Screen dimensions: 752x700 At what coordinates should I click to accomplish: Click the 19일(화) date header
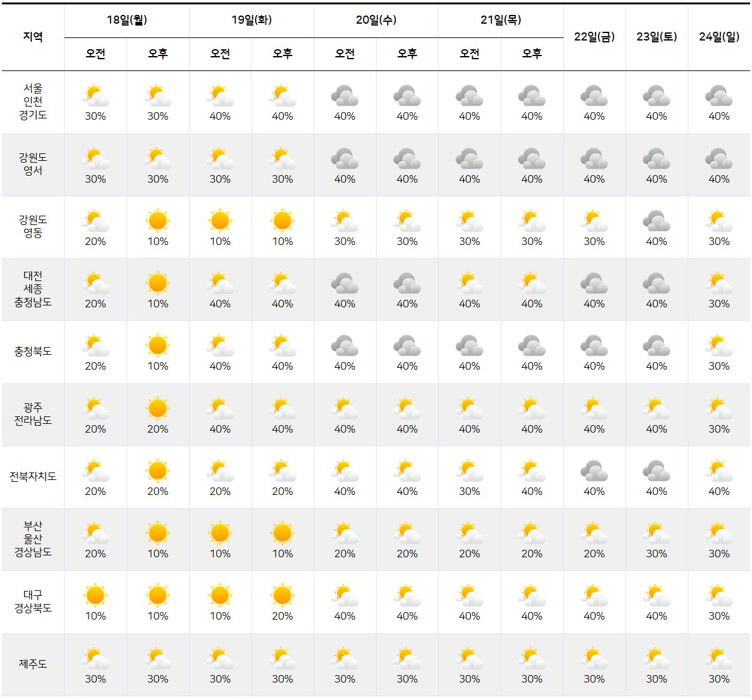[251, 20]
